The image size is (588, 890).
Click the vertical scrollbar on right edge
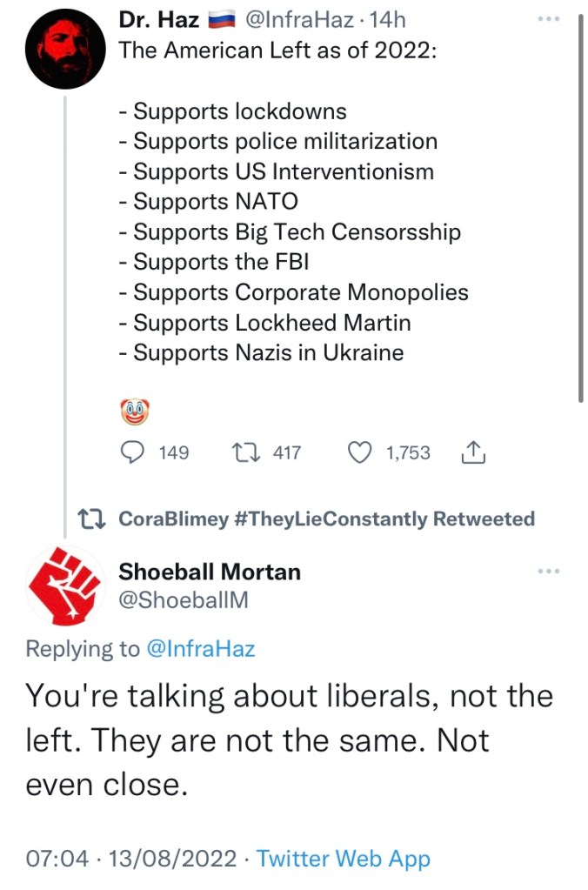click(x=580, y=209)
